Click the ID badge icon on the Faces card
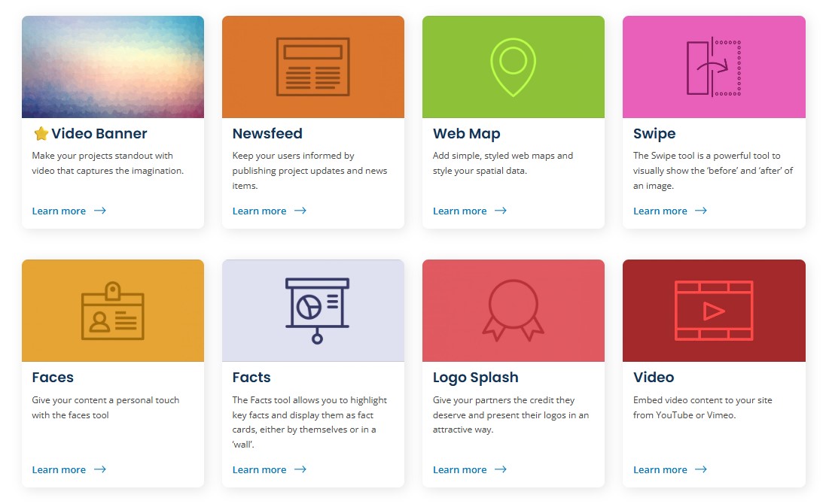 point(113,310)
